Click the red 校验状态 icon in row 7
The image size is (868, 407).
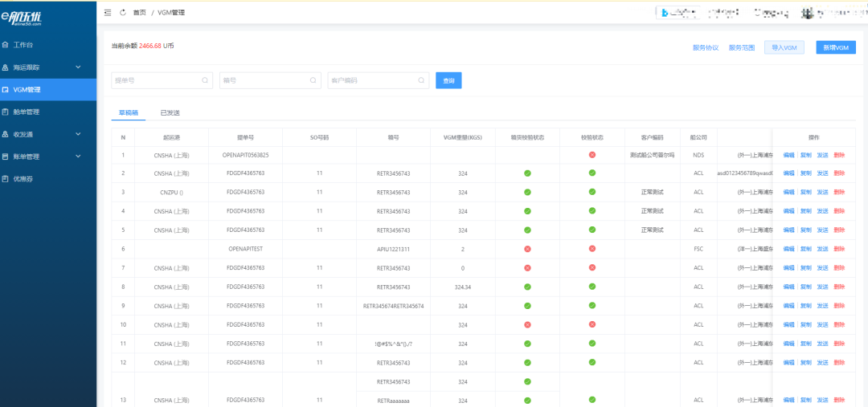(x=592, y=267)
